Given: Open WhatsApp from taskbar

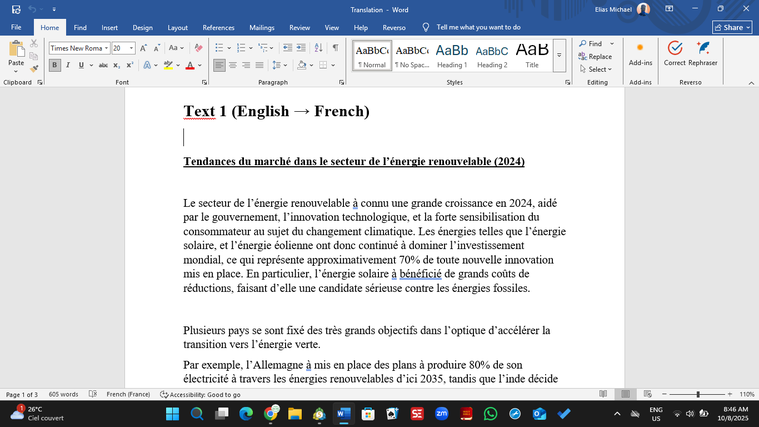Looking at the screenshot, I should (490, 413).
